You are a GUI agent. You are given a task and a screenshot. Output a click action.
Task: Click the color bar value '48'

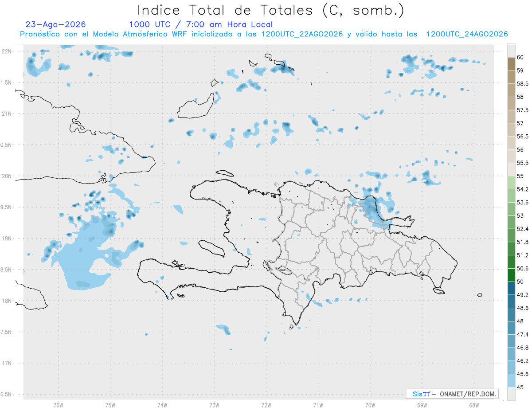(520, 321)
